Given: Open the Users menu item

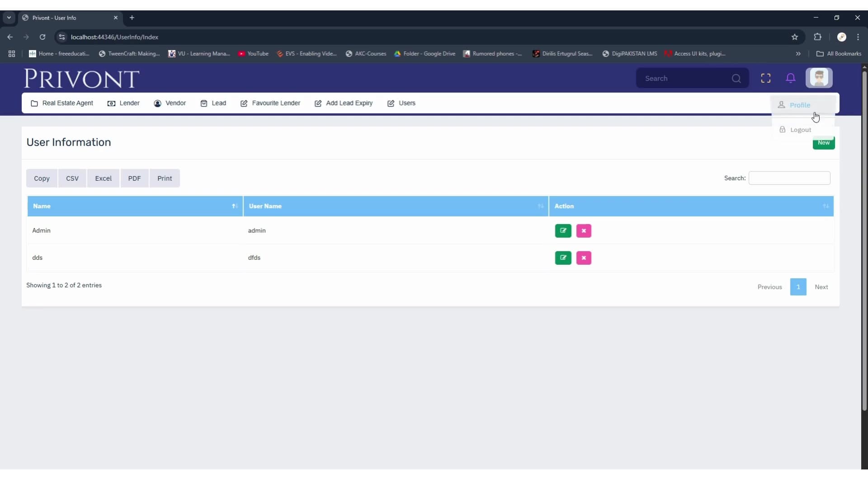Looking at the screenshot, I should click(401, 103).
